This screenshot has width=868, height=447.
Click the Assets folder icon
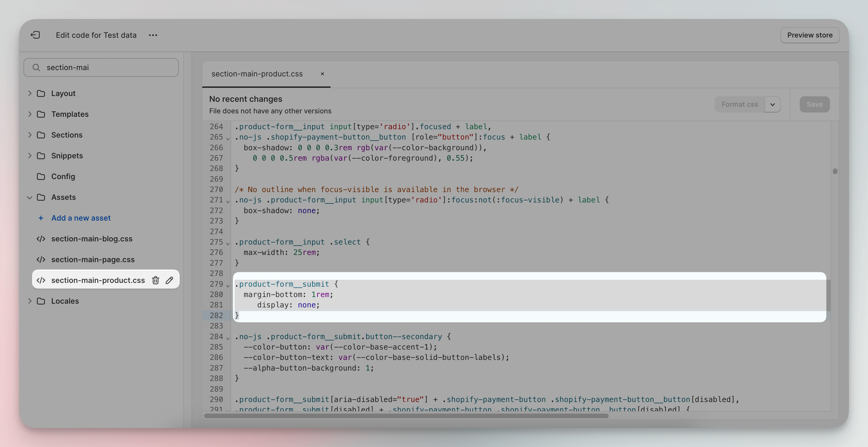41,197
